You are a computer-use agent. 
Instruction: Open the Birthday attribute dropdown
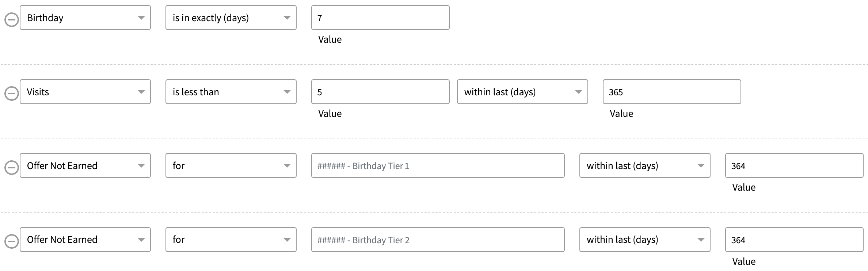click(85, 18)
